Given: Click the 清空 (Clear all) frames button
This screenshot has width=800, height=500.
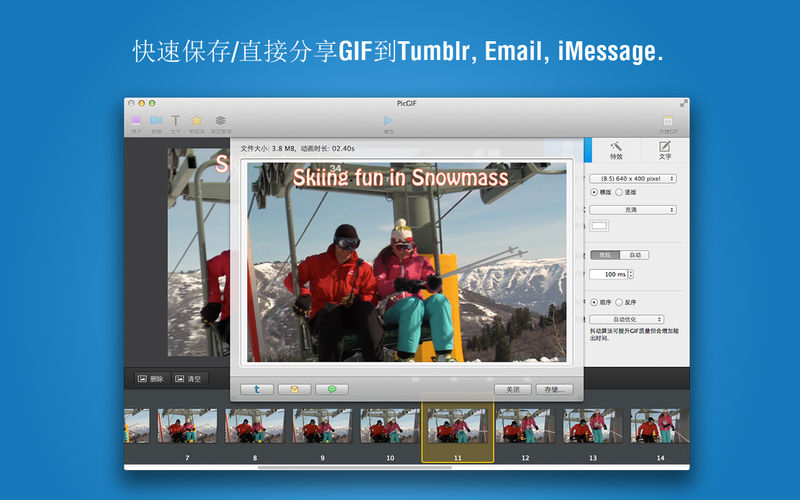Looking at the screenshot, I should click(188, 379).
